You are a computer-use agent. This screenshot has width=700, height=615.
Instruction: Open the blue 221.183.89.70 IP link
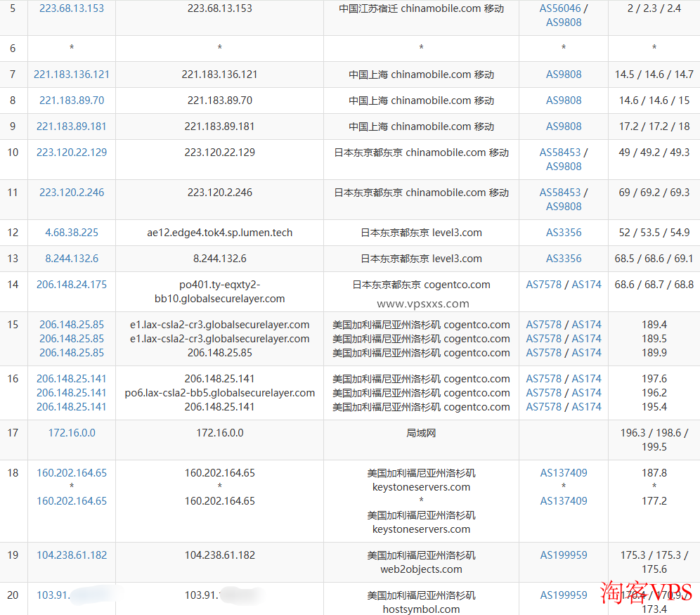(x=72, y=101)
